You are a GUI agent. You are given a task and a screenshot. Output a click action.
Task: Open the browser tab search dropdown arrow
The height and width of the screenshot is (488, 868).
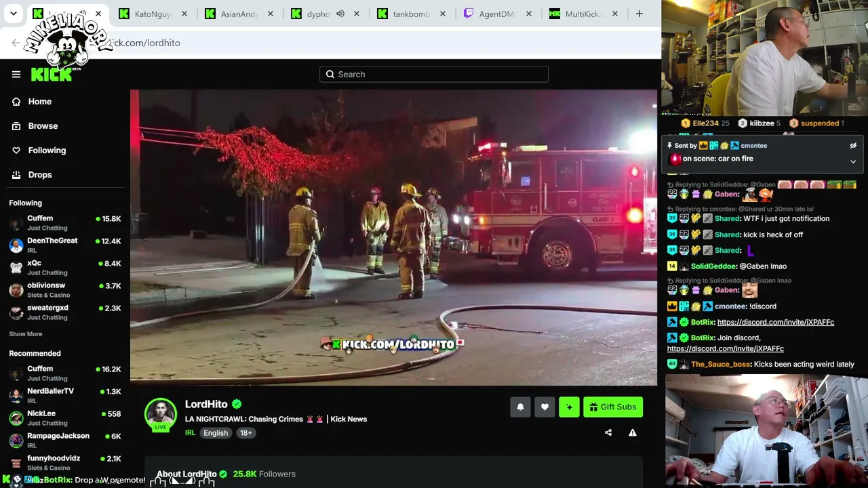(13, 14)
